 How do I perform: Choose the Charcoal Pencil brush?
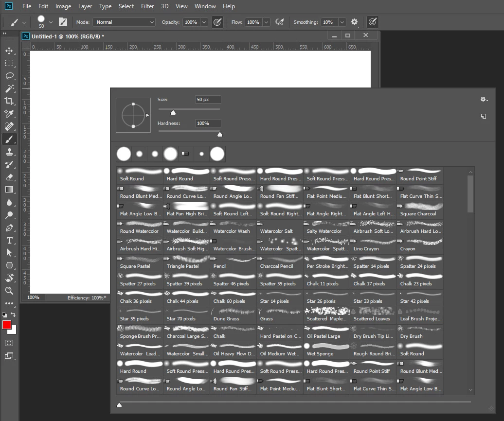tap(280, 263)
